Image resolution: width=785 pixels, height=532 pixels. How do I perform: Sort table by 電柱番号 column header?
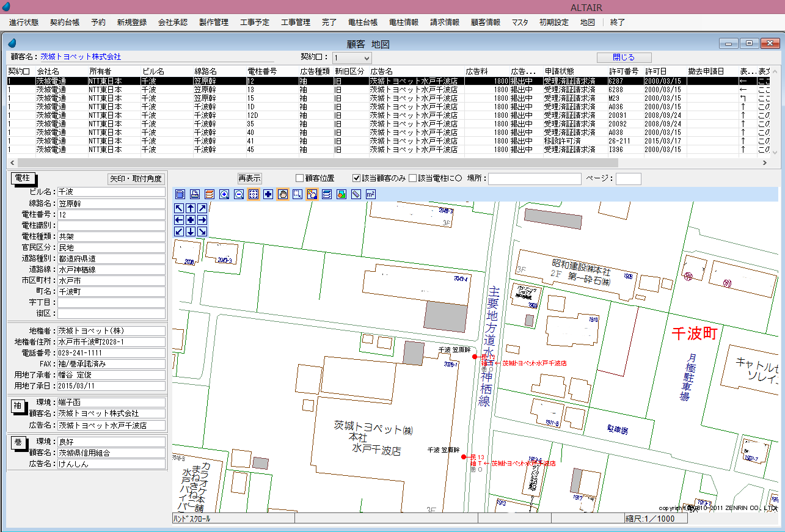(x=271, y=71)
